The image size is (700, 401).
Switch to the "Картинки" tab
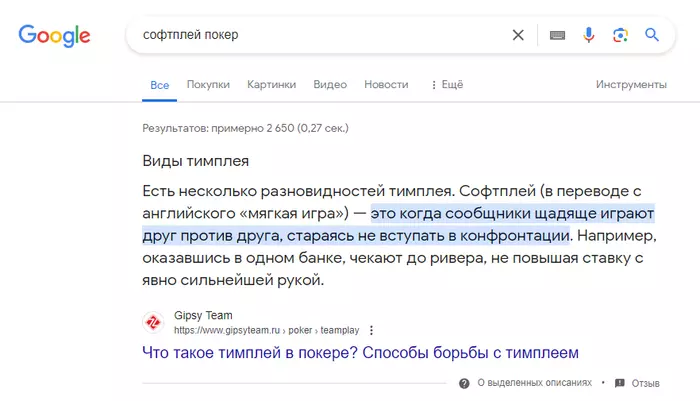click(272, 85)
